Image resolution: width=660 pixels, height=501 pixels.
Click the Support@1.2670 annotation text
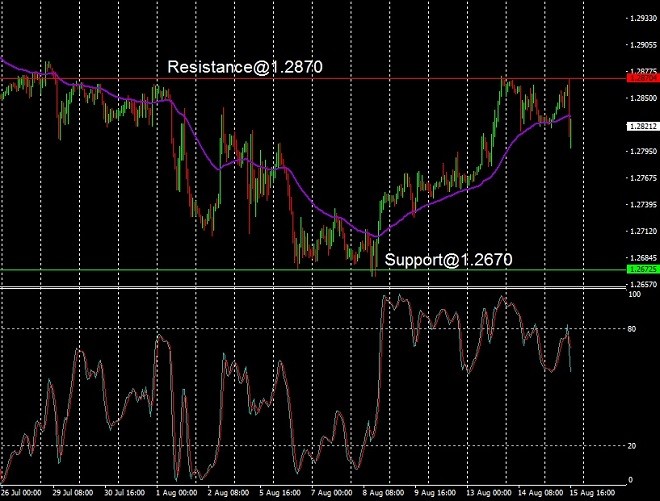448,259
